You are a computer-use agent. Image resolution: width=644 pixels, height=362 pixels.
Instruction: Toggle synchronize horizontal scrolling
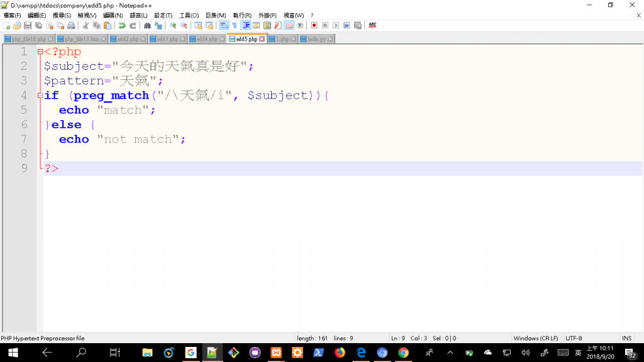[x=209, y=25]
